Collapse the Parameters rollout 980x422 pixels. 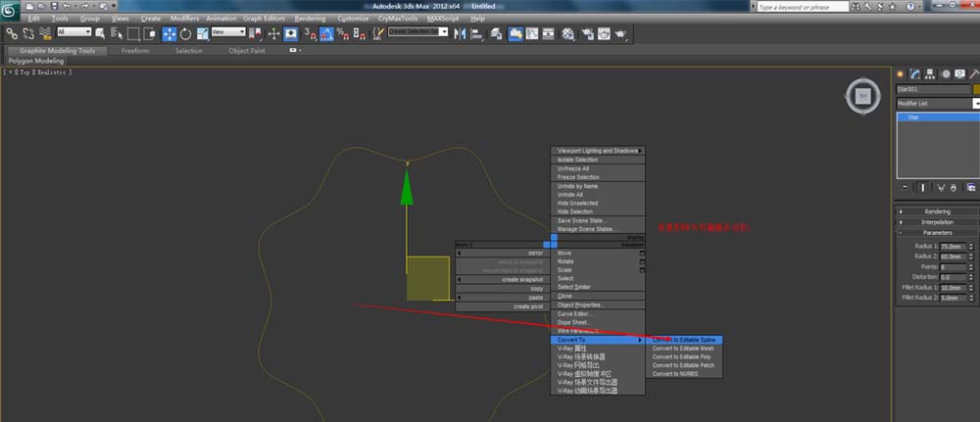click(x=938, y=233)
